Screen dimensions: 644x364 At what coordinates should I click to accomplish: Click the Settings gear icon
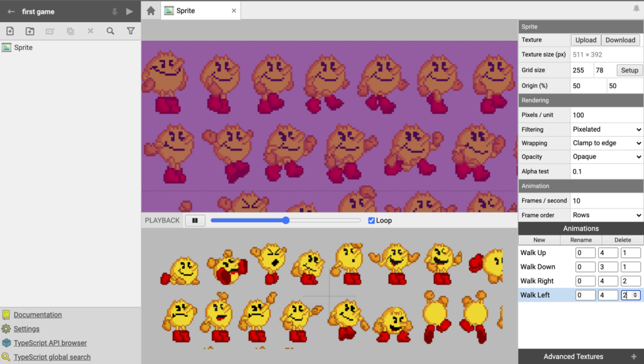[x=6, y=329]
